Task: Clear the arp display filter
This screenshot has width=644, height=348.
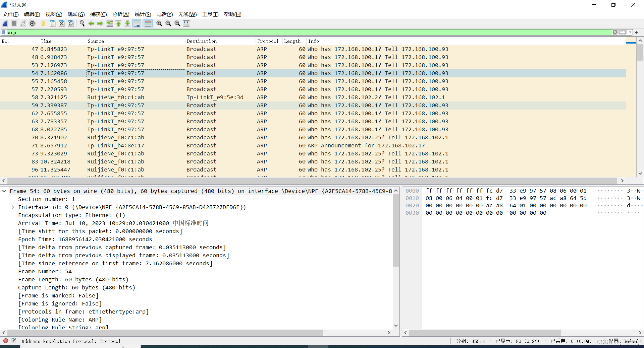Action: [x=615, y=32]
